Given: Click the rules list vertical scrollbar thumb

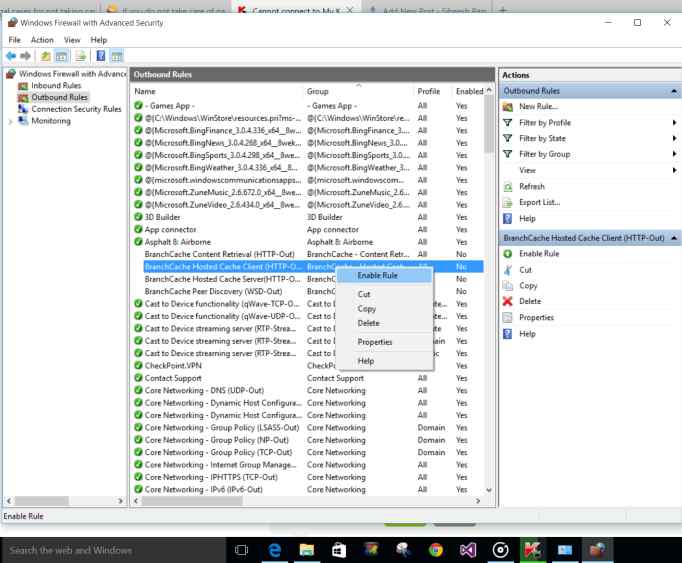Looking at the screenshot, I should click(x=488, y=124).
